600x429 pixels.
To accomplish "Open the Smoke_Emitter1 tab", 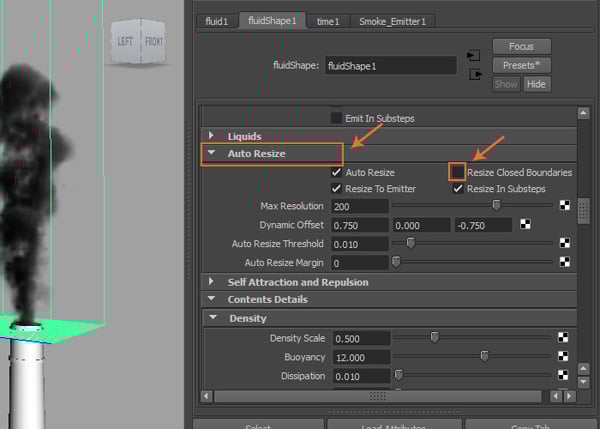I will coord(392,21).
